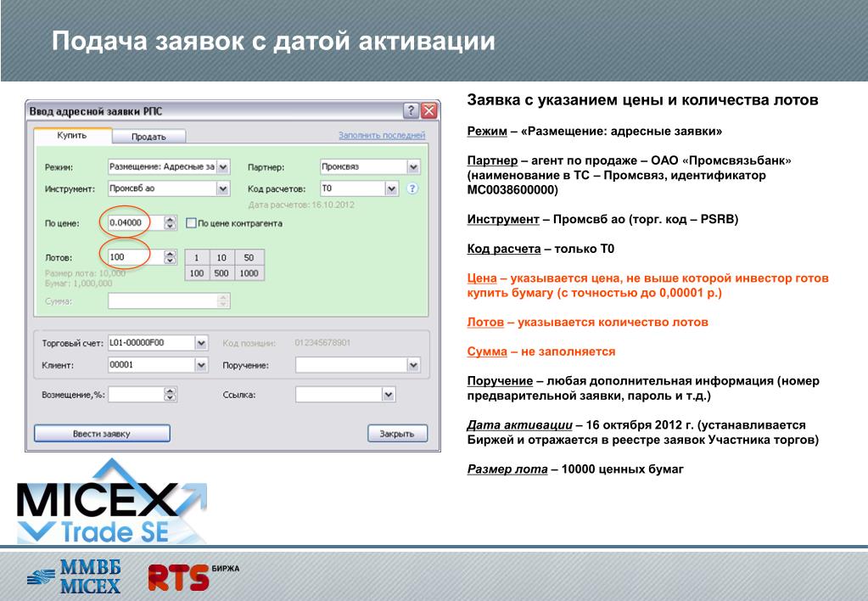Open the Торговый счет dropdown

point(201,344)
